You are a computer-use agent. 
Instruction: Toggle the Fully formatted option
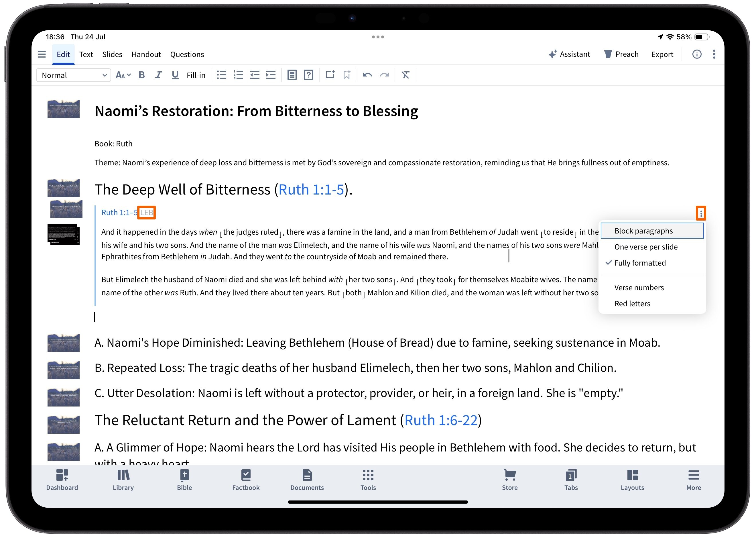pos(639,263)
